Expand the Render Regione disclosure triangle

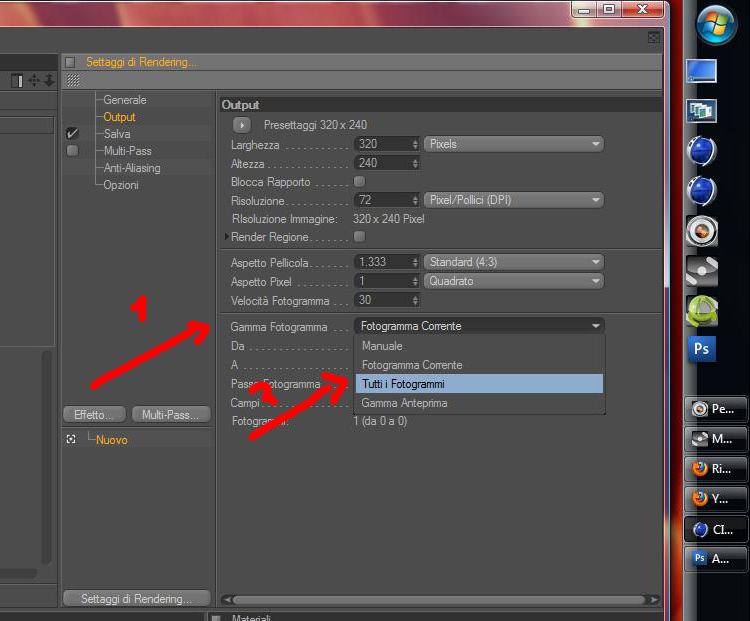(226, 237)
